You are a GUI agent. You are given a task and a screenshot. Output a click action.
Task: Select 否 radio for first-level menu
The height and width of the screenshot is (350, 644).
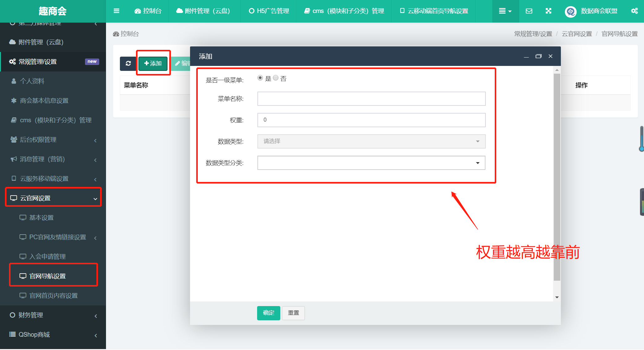point(276,78)
